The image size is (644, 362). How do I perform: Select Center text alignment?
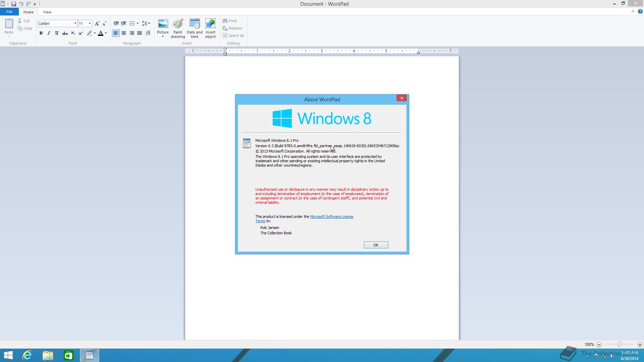click(x=124, y=33)
